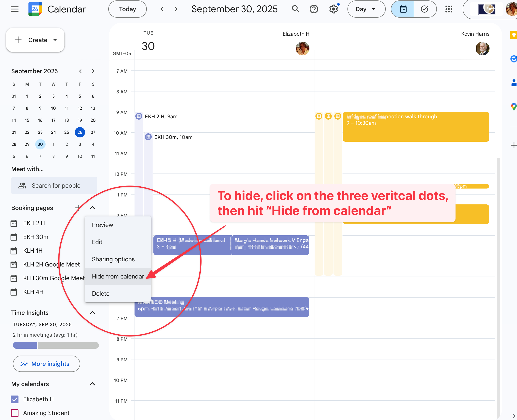
Task: Uncheck the Elizabeth H calendar
Action: coord(15,399)
